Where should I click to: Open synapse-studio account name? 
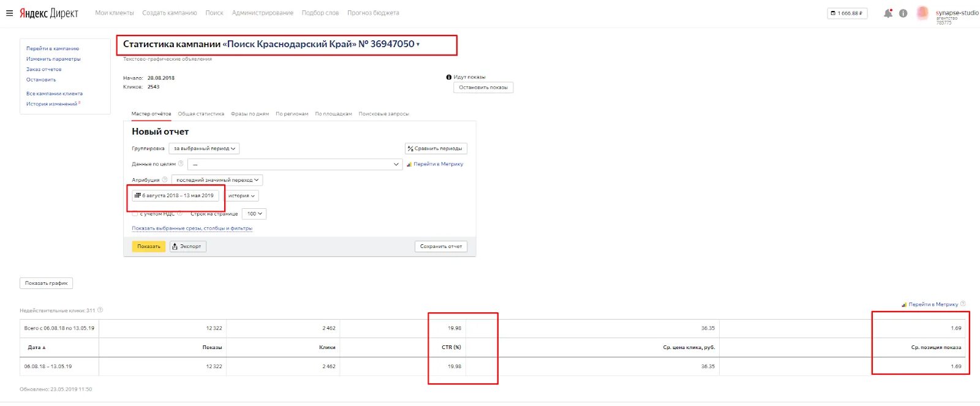pos(957,13)
